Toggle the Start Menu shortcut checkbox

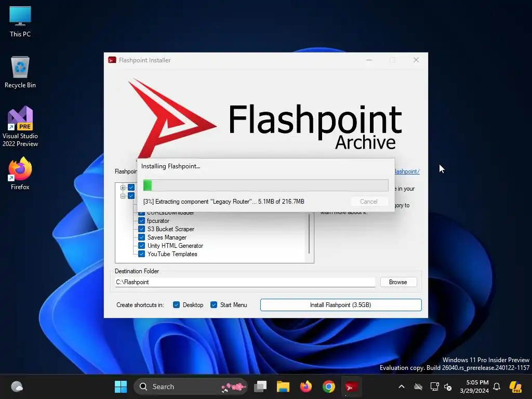214,304
